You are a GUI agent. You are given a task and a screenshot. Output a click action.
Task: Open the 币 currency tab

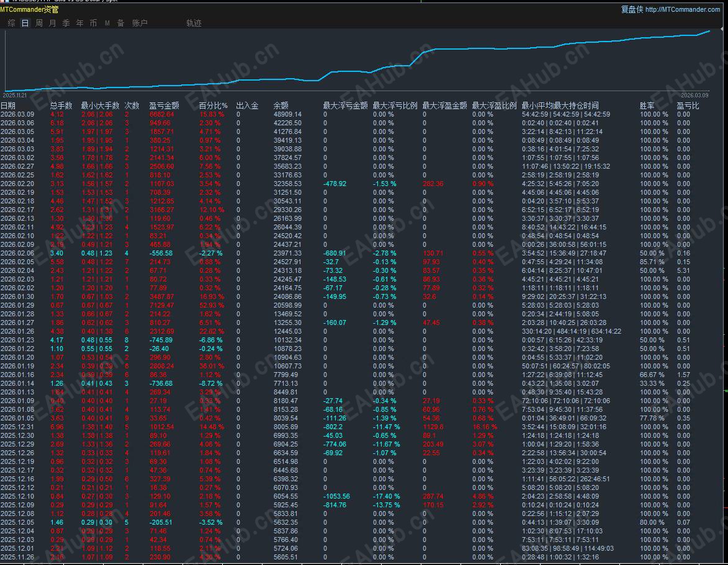(93, 23)
